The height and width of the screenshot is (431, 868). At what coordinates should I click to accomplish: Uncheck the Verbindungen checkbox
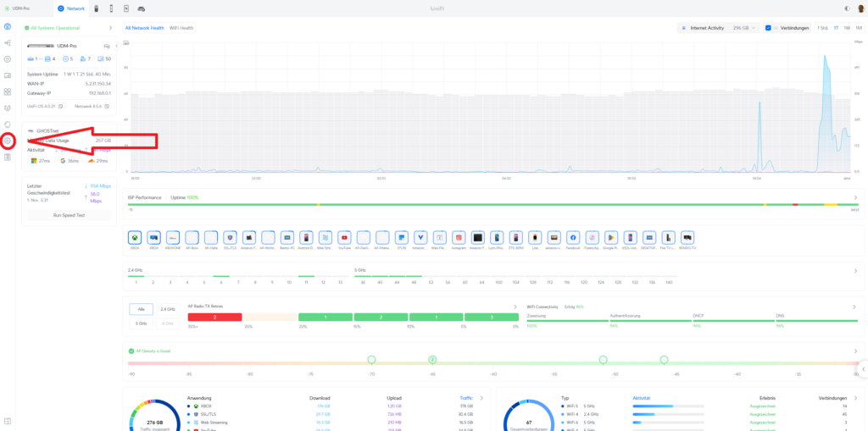click(768, 28)
